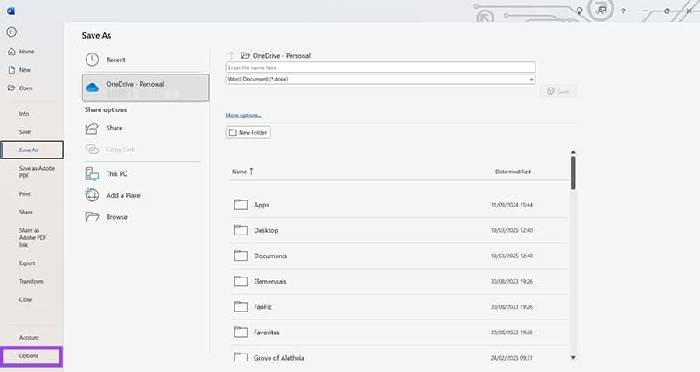The height and width of the screenshot is (372, 700).
Task: Create a New Folder
Action: pyautogui.click(x=248, y=133)
